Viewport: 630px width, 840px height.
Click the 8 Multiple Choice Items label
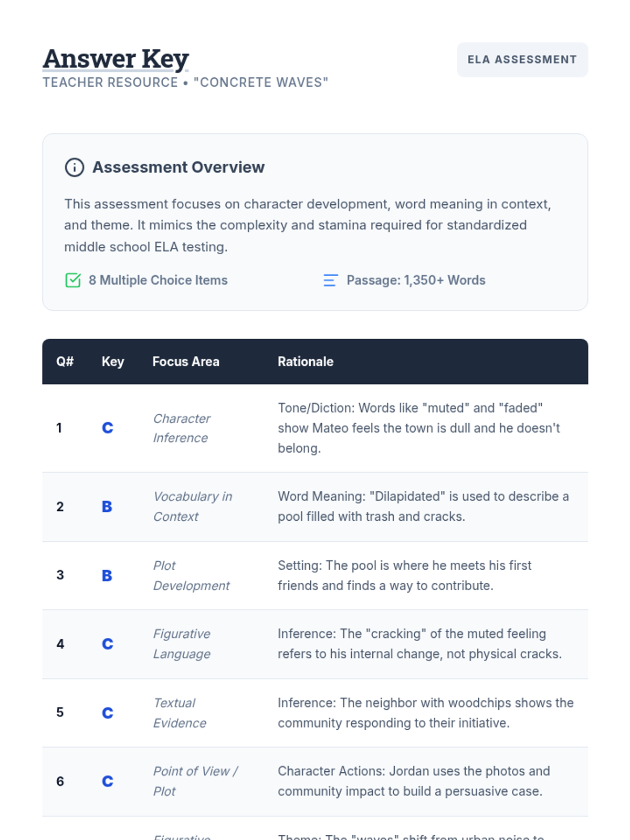click(158, 280)
